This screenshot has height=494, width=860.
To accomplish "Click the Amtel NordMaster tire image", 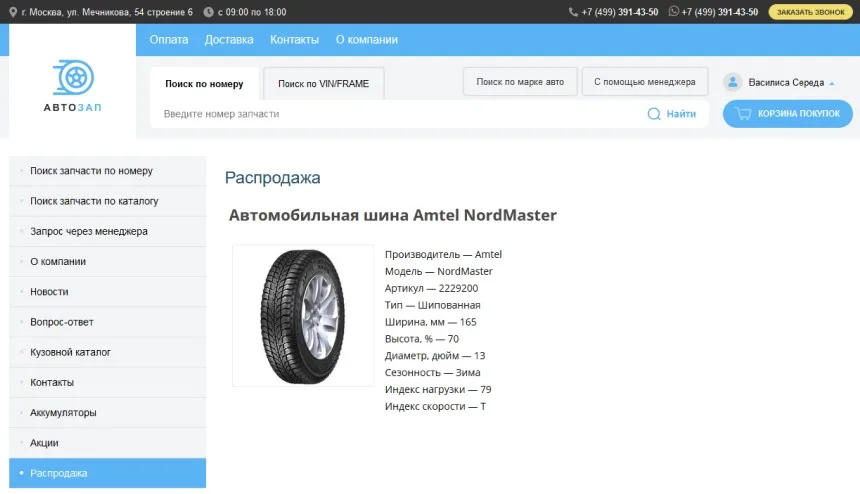I will [303, 316].
